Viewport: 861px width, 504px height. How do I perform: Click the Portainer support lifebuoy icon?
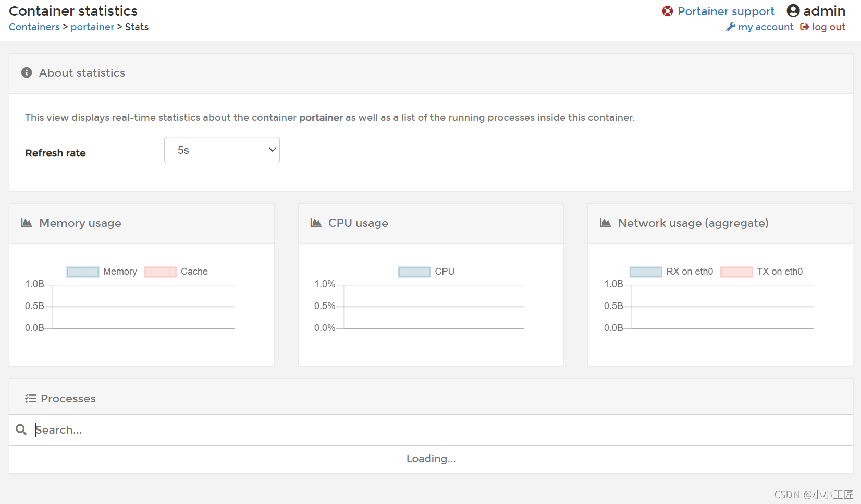coord(667,11)
